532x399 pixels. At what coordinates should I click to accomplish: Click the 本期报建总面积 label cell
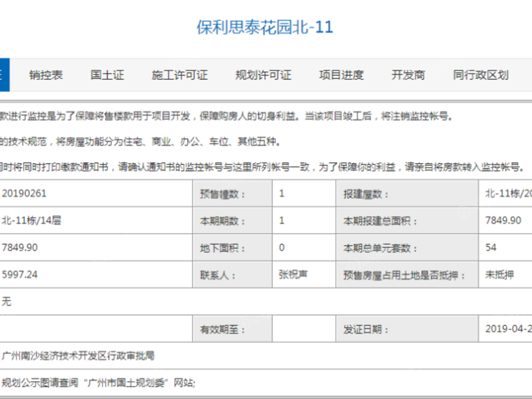(407, 221)
